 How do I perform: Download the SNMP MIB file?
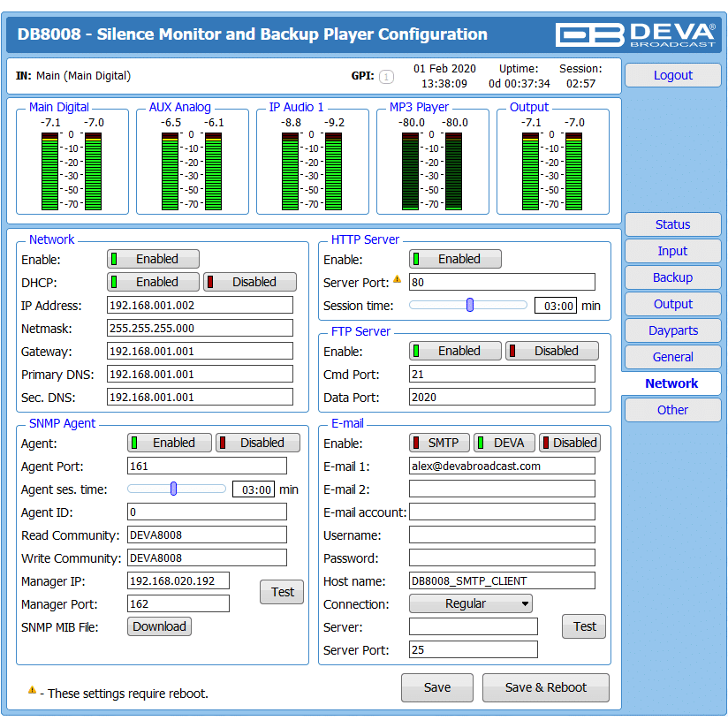(x=159, y=626)
